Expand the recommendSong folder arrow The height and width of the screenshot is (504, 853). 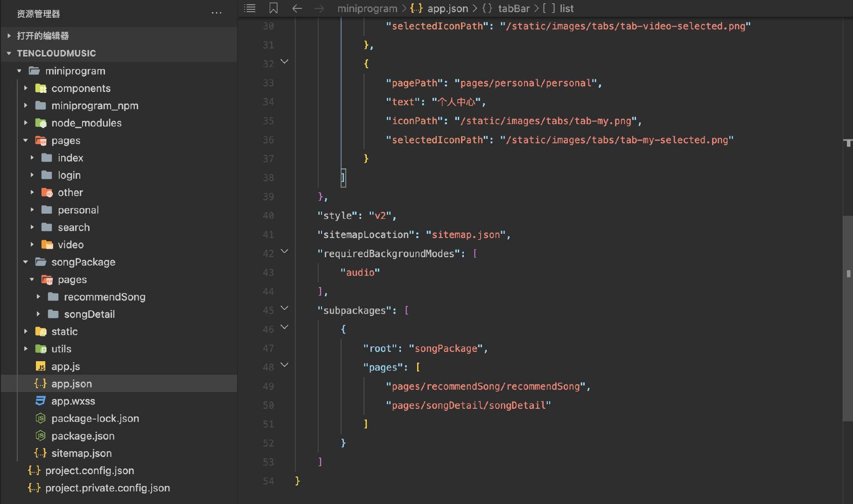[x=38, y=297]
